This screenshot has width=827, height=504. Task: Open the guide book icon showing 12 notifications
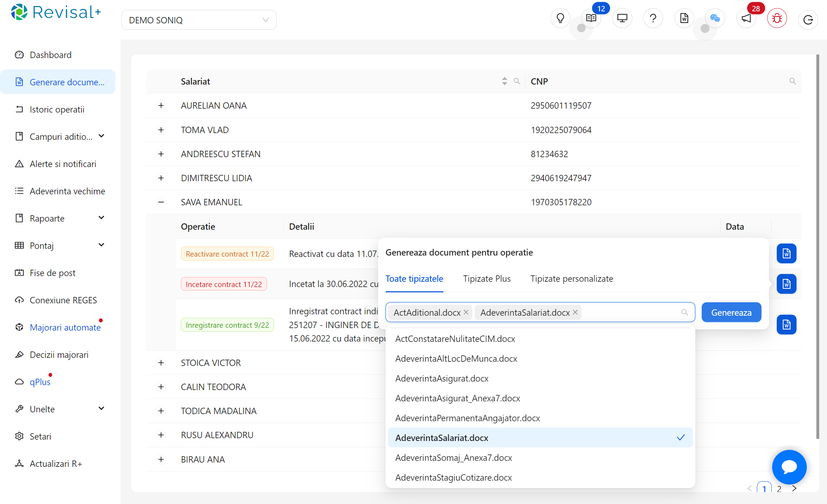(591, 18)
